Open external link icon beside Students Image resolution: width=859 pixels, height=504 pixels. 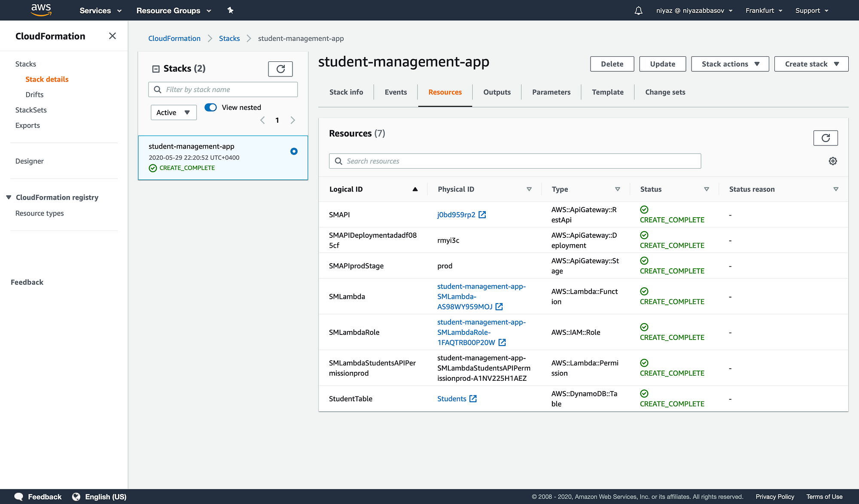pyautogui.click(x=473, y=399)
